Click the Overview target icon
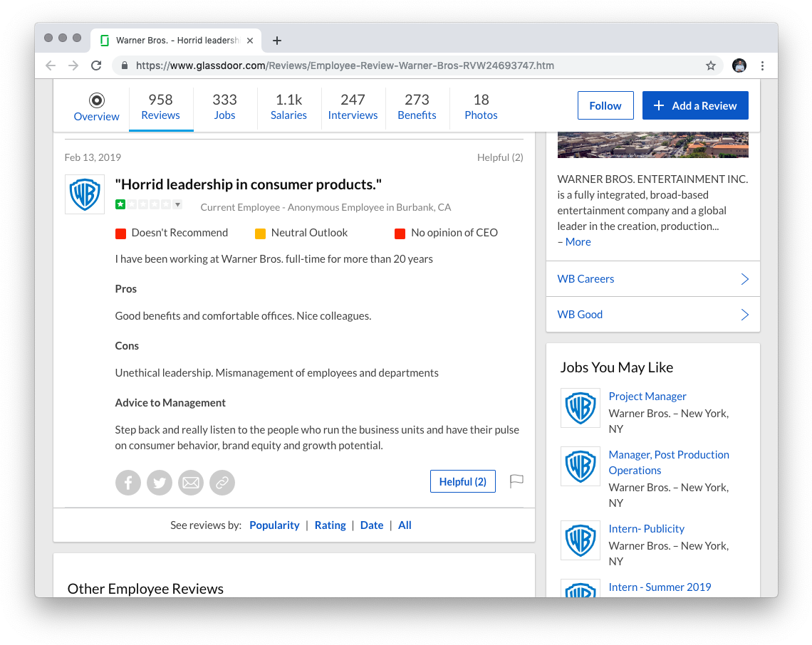Viewport: 812px width, 645px height. click(x=97, y=100)
